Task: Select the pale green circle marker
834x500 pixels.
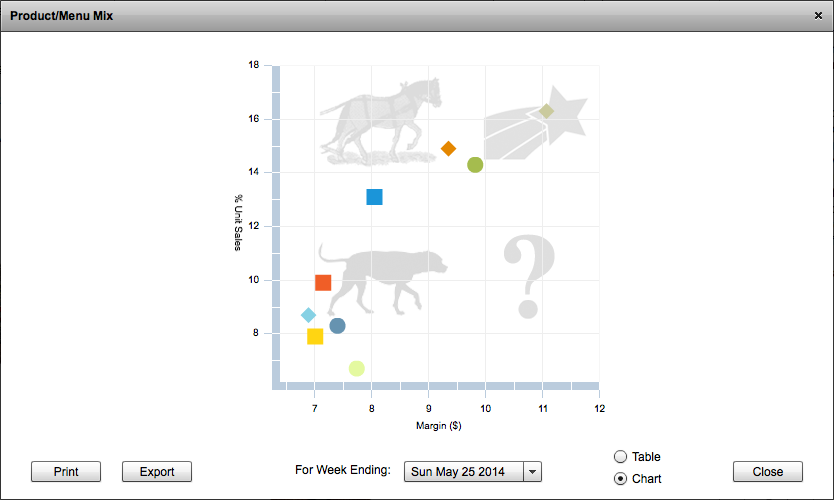Action: pyautogui.click(x=356, y=368)
